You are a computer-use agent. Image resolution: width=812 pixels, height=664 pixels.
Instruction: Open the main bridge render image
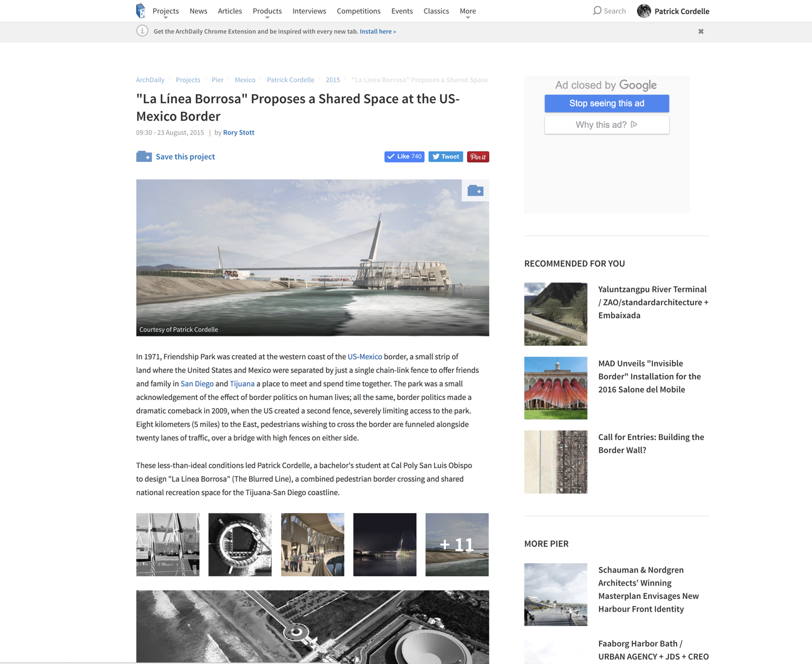pyautogui.click(x=312, y=258)
